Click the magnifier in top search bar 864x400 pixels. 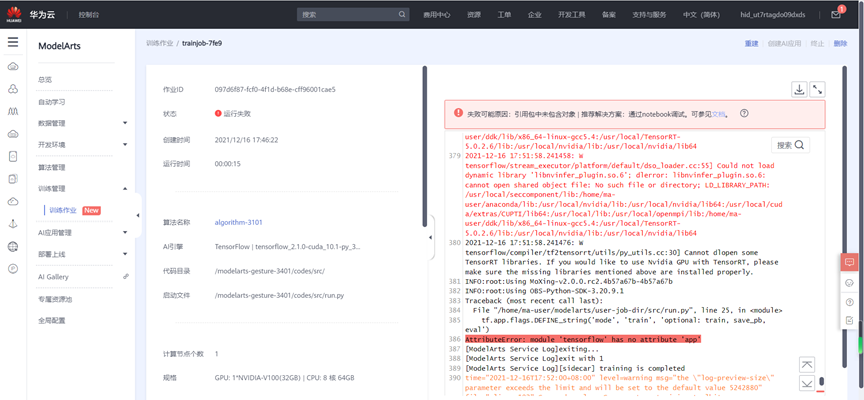coord(402,15)
